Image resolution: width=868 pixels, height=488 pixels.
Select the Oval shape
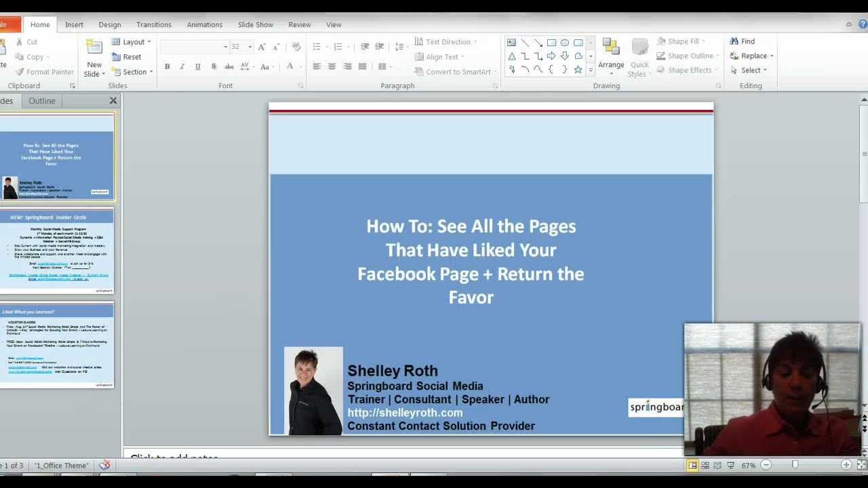click(x=565, y=43)
